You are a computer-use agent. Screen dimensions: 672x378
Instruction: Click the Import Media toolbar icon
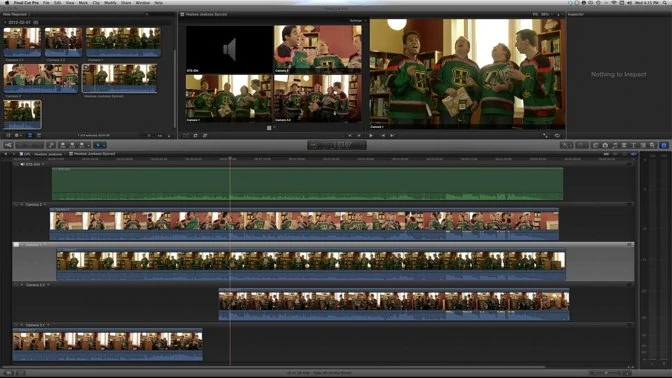8,145
